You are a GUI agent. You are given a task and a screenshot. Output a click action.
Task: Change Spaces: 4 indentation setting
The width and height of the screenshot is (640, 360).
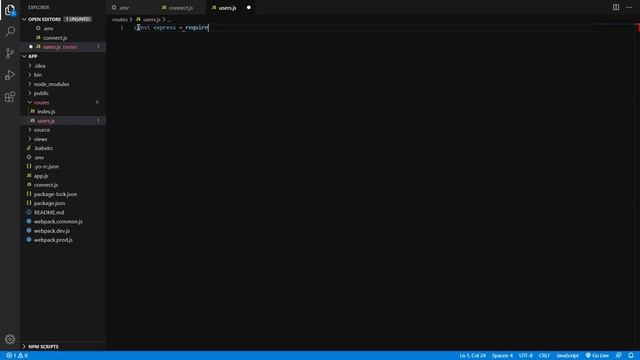(x=502, y=356)
